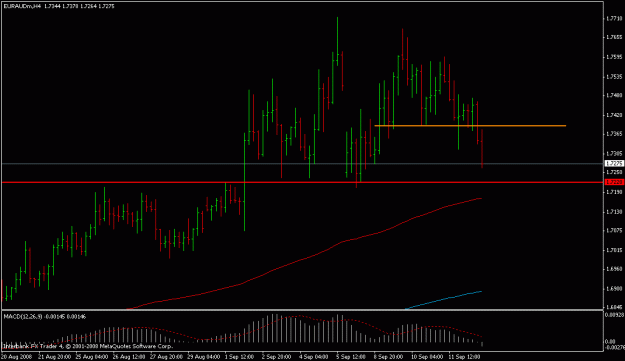Click the 4 Sep 04:00 time label

click(x=314, y=357)
